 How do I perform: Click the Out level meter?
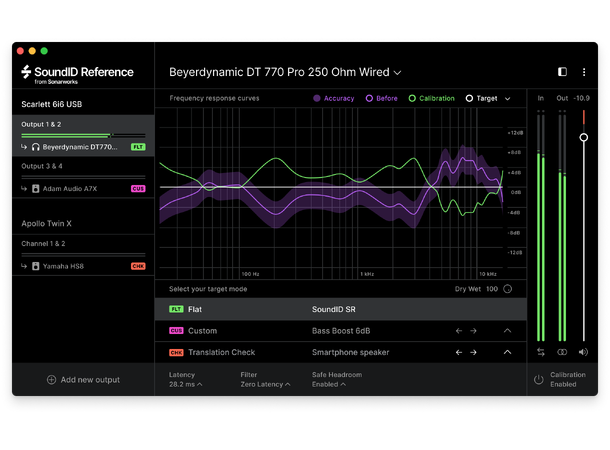click(x=562, y=226)
